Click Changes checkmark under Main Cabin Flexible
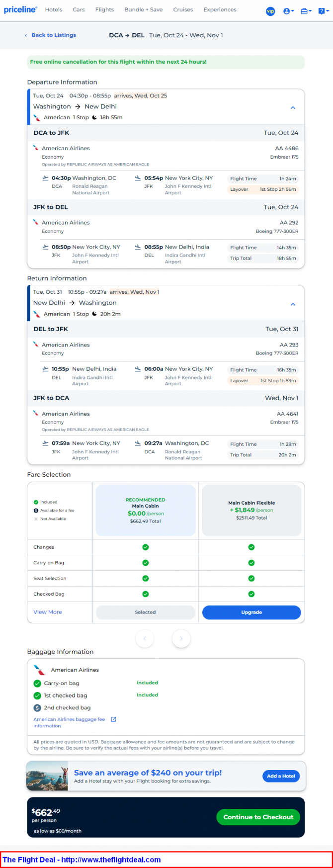This screenshot has width=333, height=868. (x=251, y=547)
